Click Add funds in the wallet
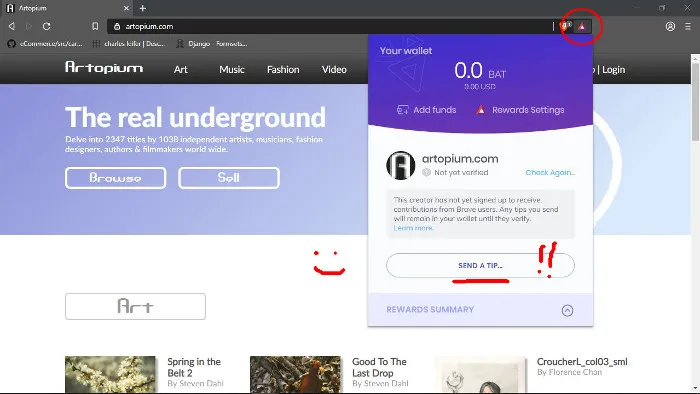 tap(427, 110)
